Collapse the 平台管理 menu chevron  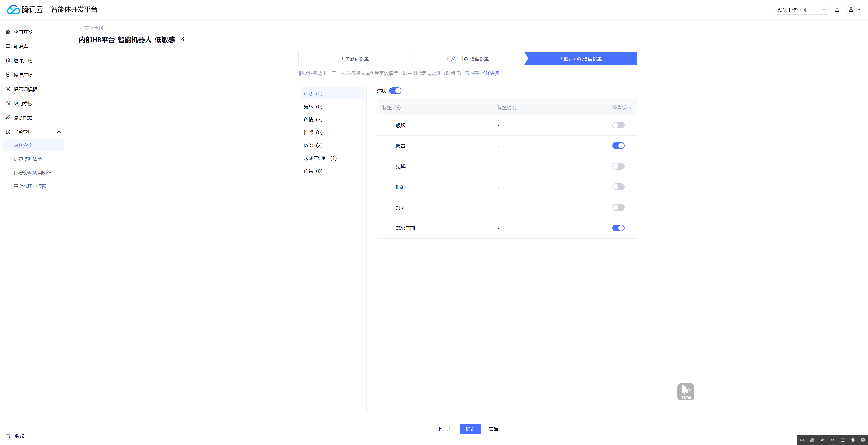[x=59, y=132]
